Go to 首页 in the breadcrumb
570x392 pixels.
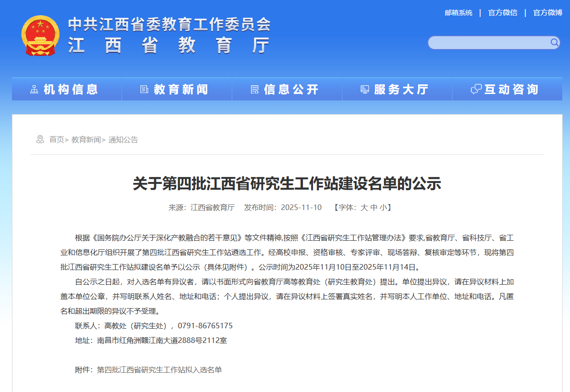(x=57, y=139)
